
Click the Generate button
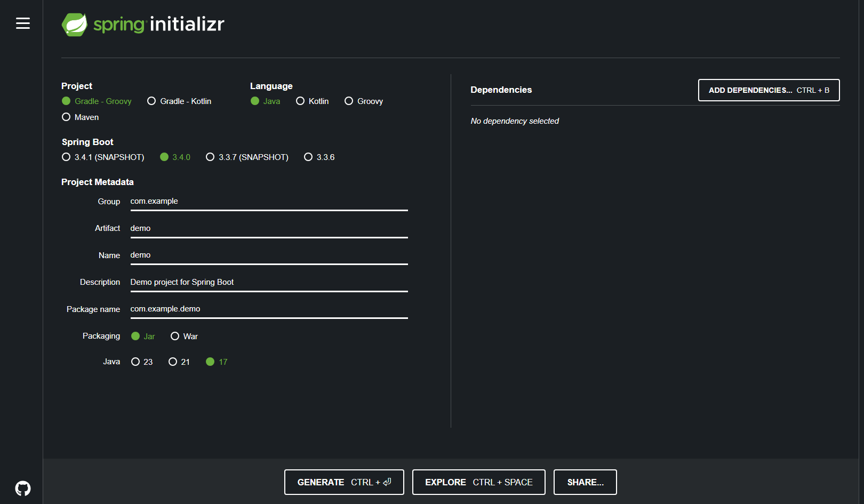(344, 482)
